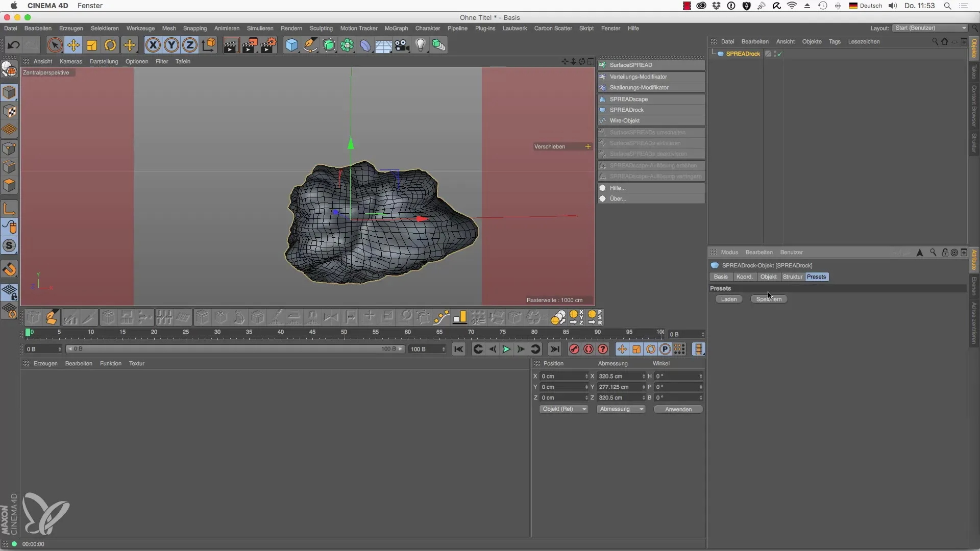980x551 pixels.
Task: Open viewport Kameras menu
Action: [x=71, y=62]
